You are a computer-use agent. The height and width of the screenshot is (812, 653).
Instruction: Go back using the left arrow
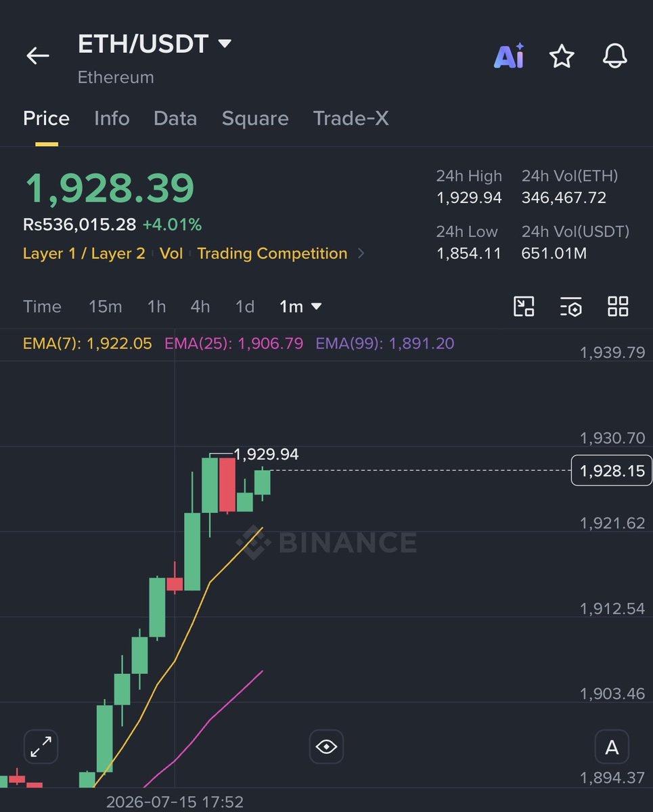38,56
